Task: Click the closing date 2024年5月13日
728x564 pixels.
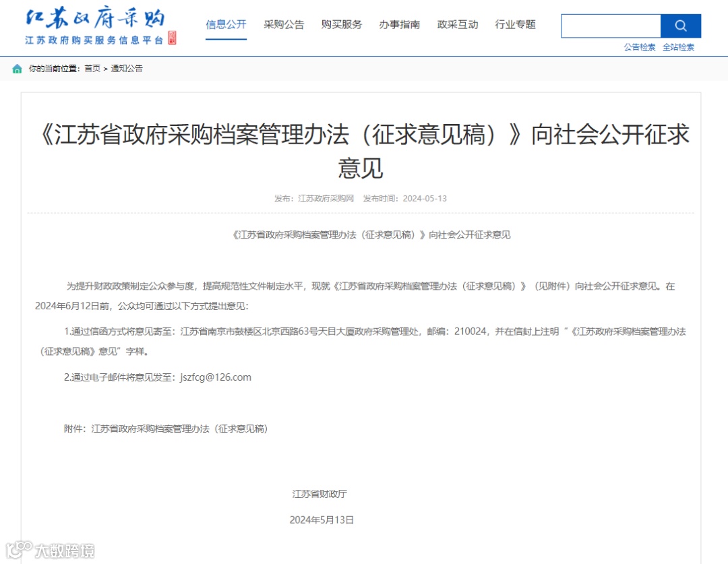Action: click(322, 520)
